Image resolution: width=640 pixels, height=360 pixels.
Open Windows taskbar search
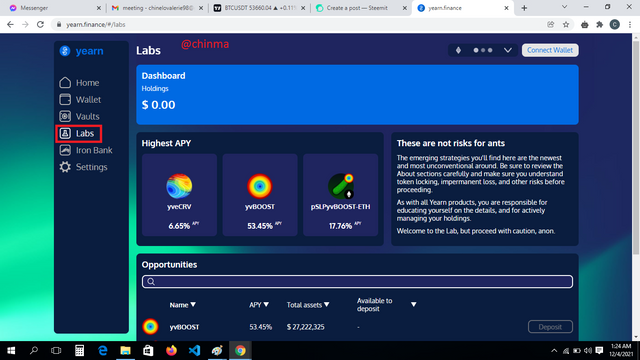pos(34,350)
